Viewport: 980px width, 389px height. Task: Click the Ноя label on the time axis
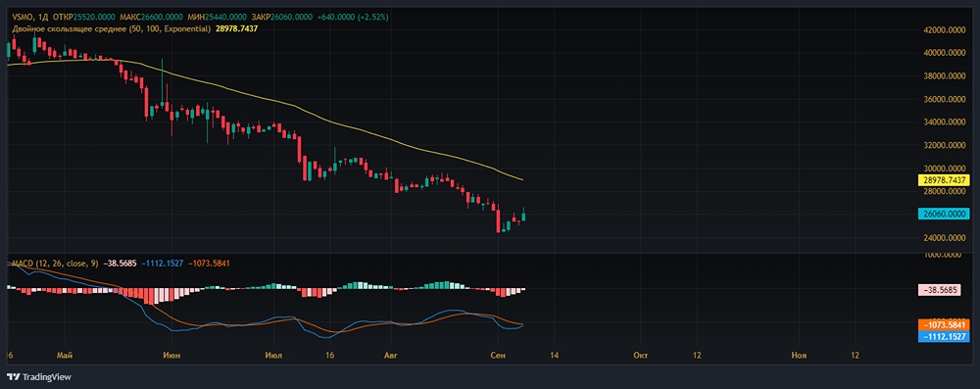pyautogui.click(x=799, y=356)
